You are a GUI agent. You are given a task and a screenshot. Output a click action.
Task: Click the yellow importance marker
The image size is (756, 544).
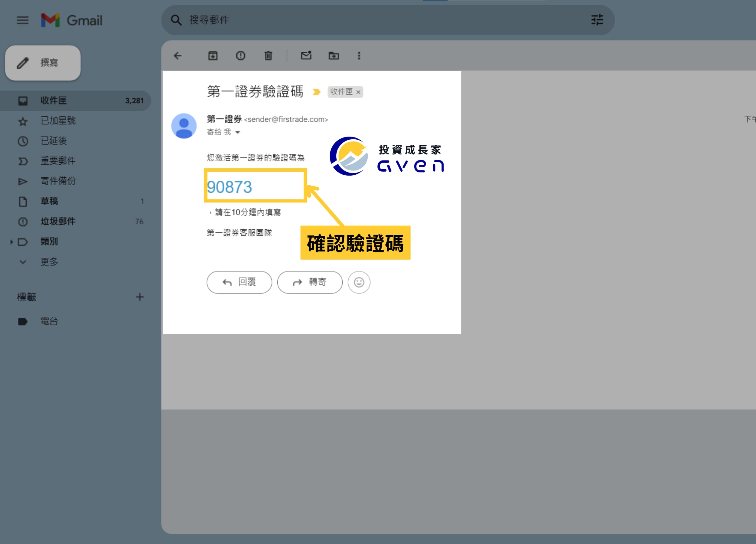click(x=316, y=92)
